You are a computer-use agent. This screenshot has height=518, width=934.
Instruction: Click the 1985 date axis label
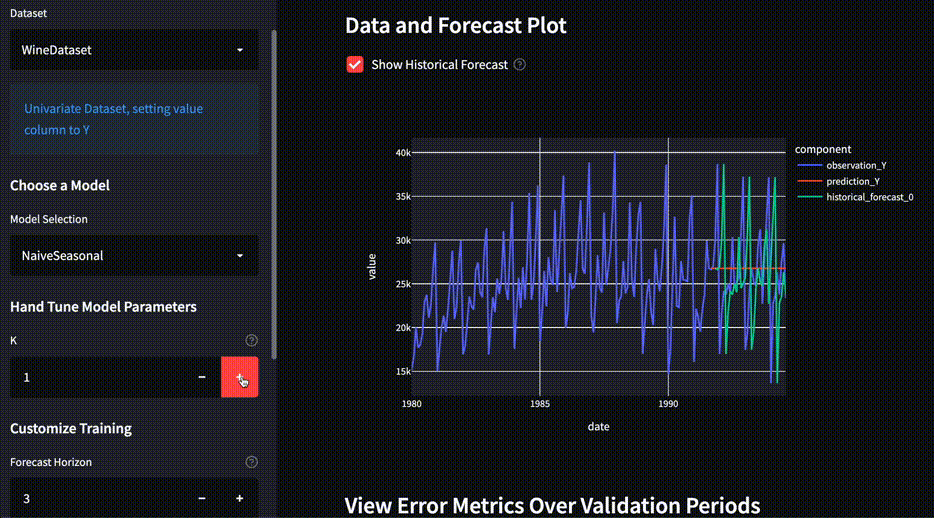[539, 405]
